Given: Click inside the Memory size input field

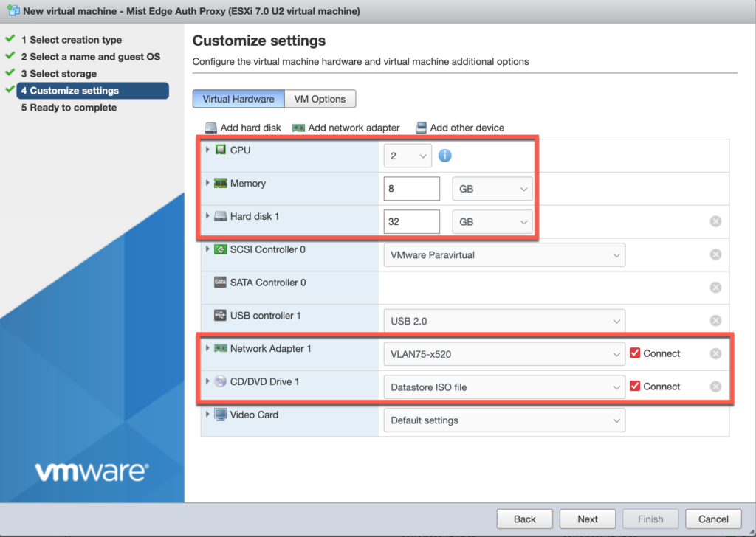Looking at the screenshot, I should point(411,188).
